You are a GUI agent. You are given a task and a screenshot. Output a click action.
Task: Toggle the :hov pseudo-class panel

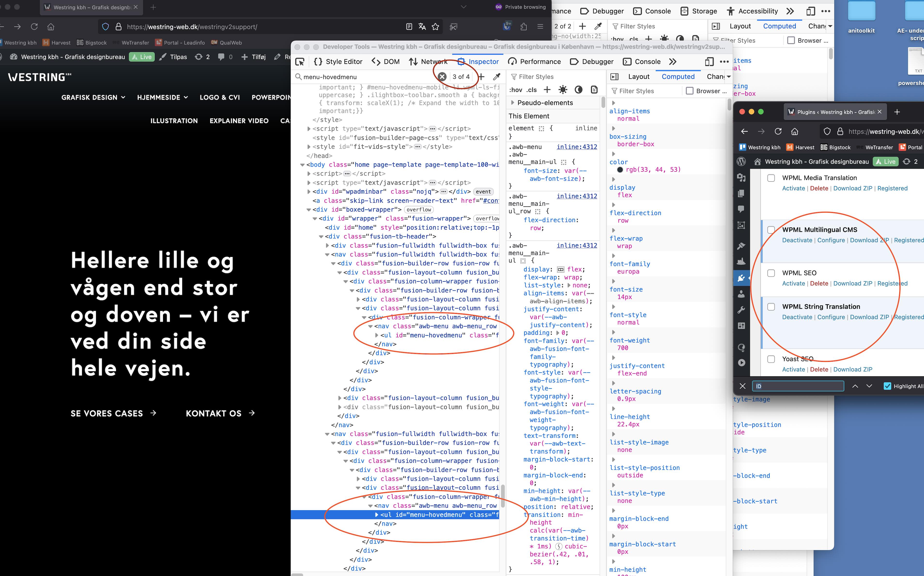pos(516,90)
